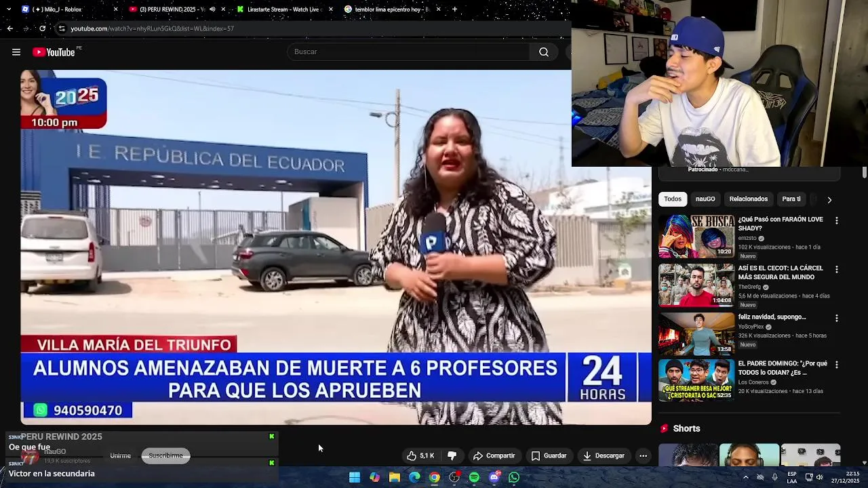This screenshot has width=868, height=488.
Task: Select the nauGO filter chip
Action: (x=705, y=199)
